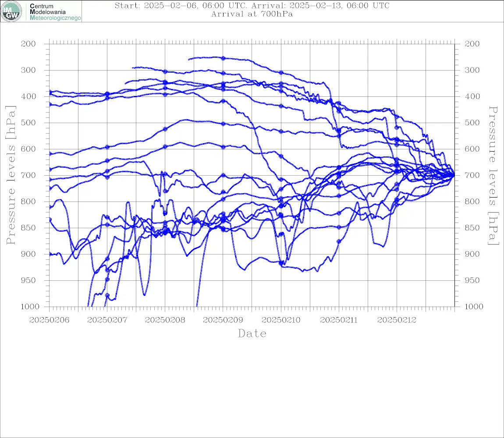Click the left axis value 1000
504x438 pixels.
tap(30, 307)
